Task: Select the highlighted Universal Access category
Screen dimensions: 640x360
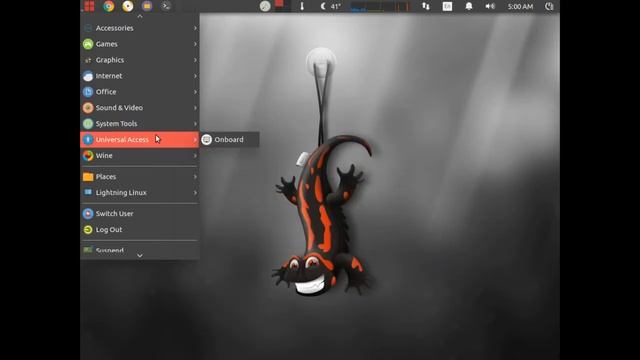Action: pos(140,140)
